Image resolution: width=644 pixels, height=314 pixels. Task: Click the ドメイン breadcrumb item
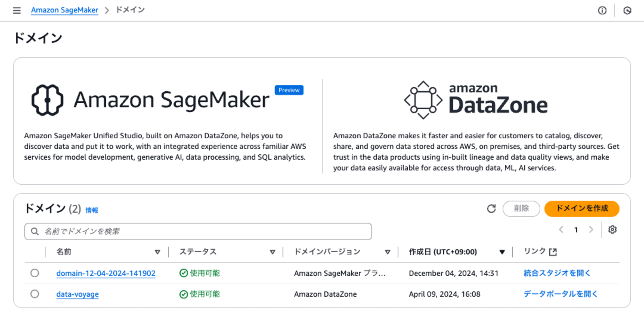click(130, 10)
